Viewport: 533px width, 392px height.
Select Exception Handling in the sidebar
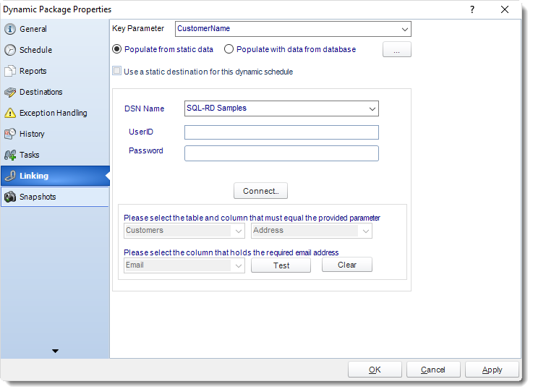[x=55, y=113]
